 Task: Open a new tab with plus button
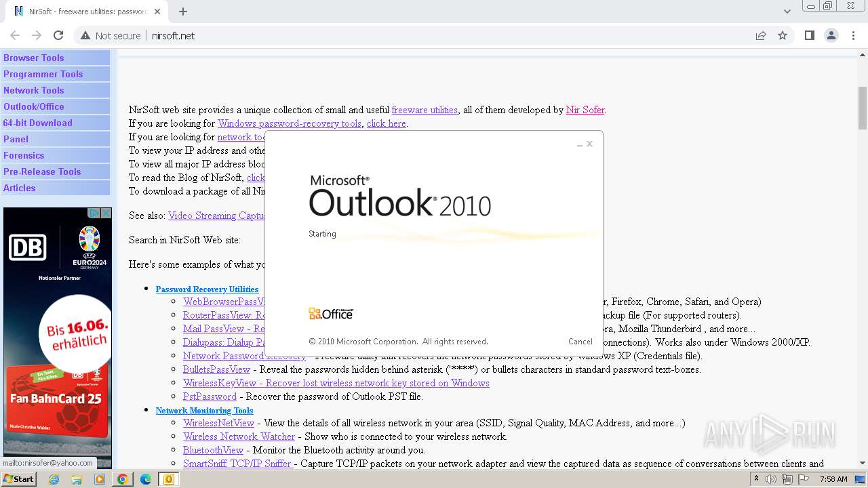183,12
